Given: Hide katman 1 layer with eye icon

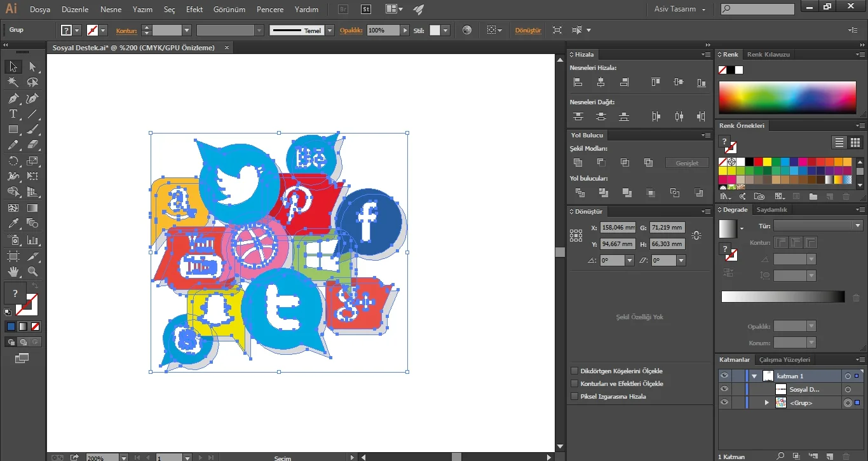Looking at the screenshot, I should click(x=724, y=376).
